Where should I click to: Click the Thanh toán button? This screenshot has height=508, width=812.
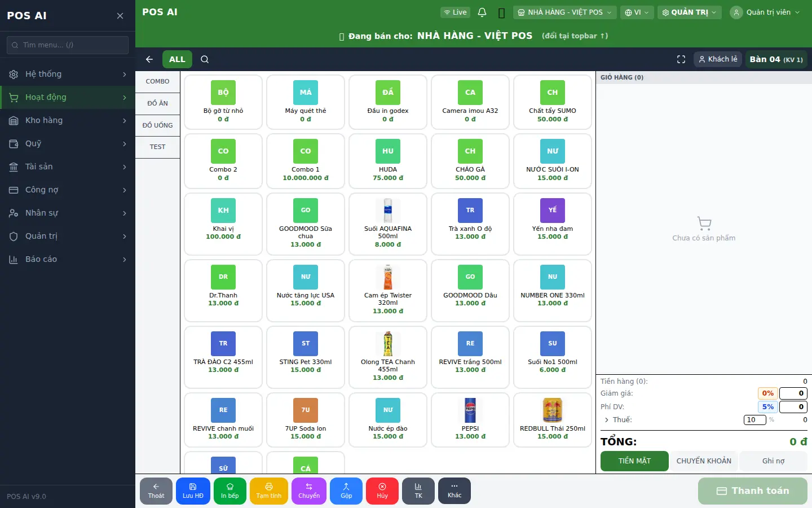(753, 491)
